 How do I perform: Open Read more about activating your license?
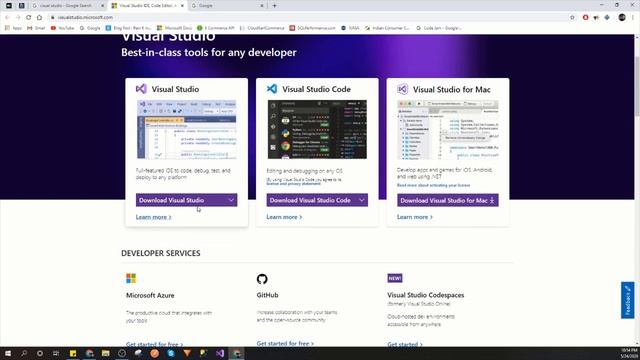433,185
